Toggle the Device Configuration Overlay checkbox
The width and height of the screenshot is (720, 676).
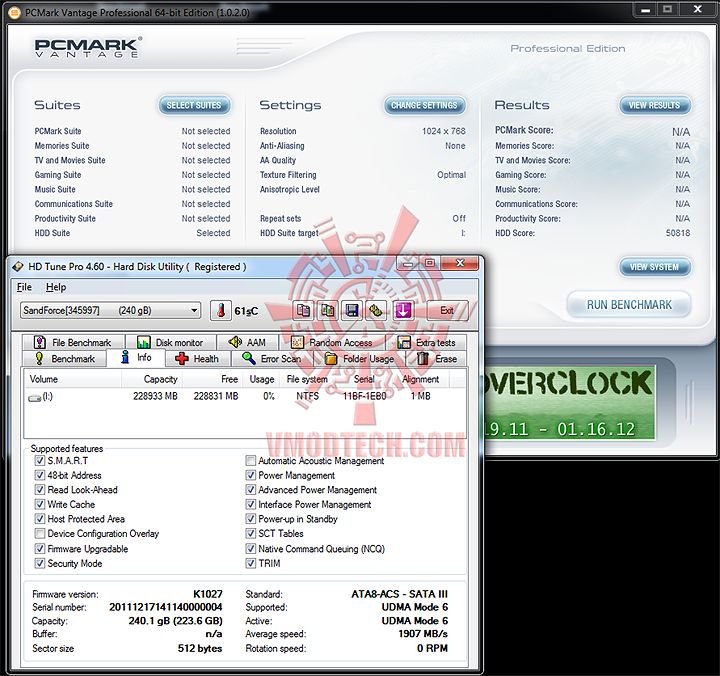40,534
